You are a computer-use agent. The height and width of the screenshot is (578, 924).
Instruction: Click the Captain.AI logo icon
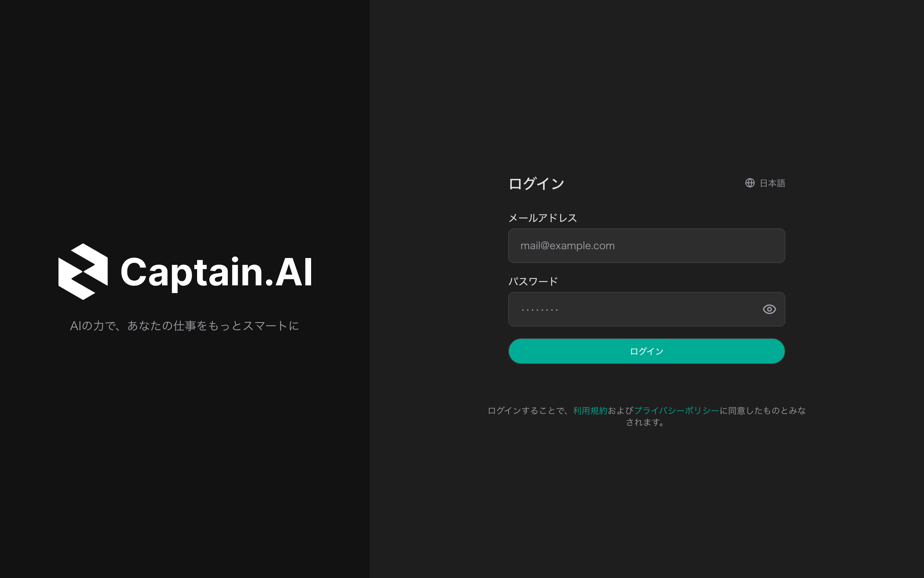point(83,272)
